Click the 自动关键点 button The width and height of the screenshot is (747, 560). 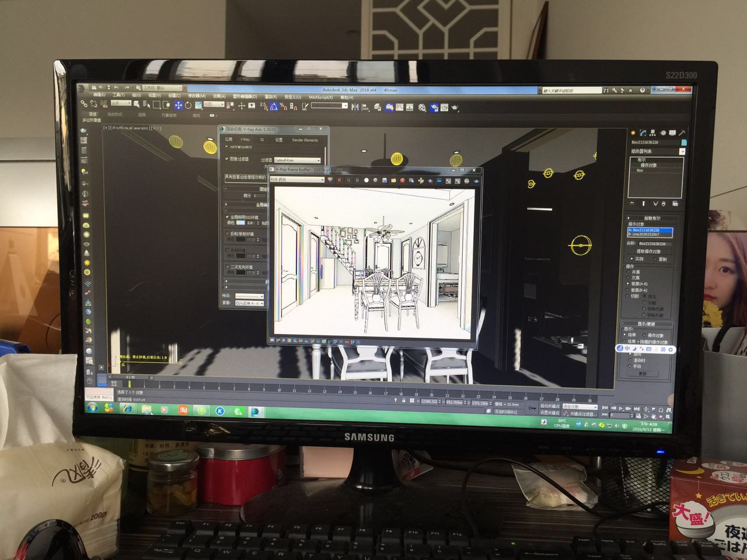(550, 406)
